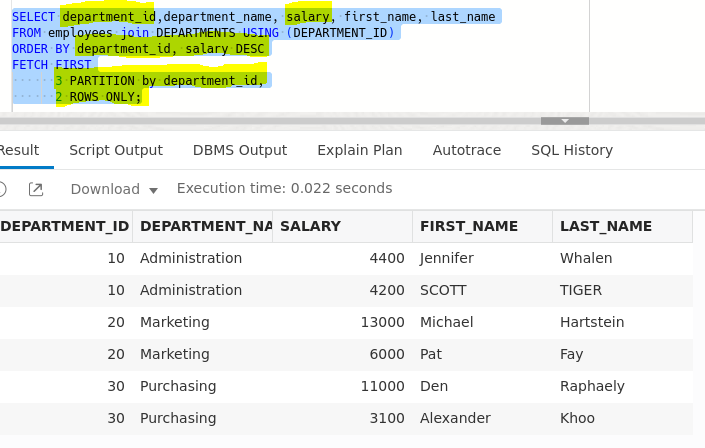The image size is (705, 448).
Task: Sort by DEPARTMENT_ID column header
Action: (64, 226)
